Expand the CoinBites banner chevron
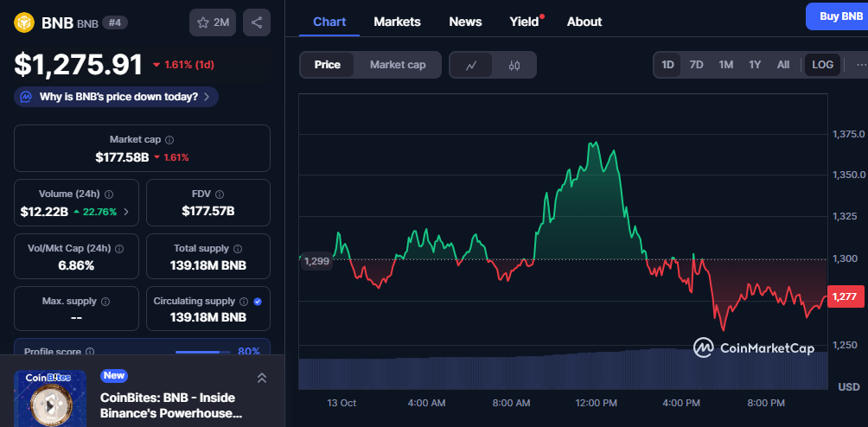The image size is (868, 427). (262, 378)
